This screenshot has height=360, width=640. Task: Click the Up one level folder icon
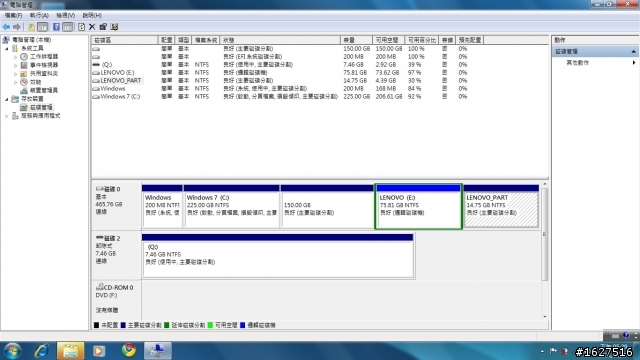click(31, 27)
